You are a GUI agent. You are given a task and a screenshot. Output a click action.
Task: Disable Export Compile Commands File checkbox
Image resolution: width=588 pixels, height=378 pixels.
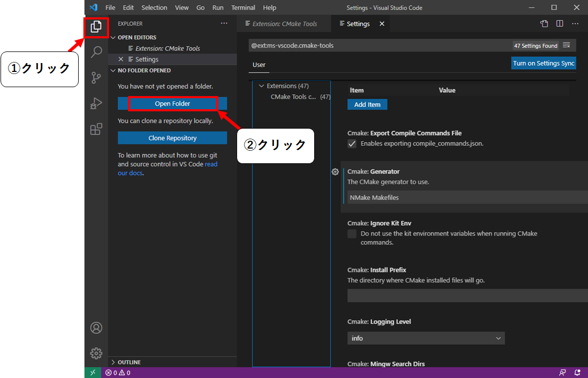click(352, 143)
